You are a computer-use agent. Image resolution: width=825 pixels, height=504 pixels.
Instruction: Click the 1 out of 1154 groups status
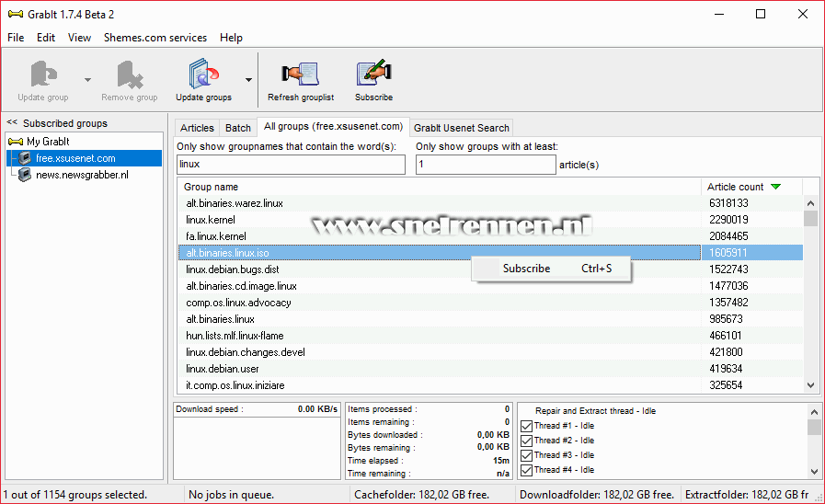[x=75, y=495]
